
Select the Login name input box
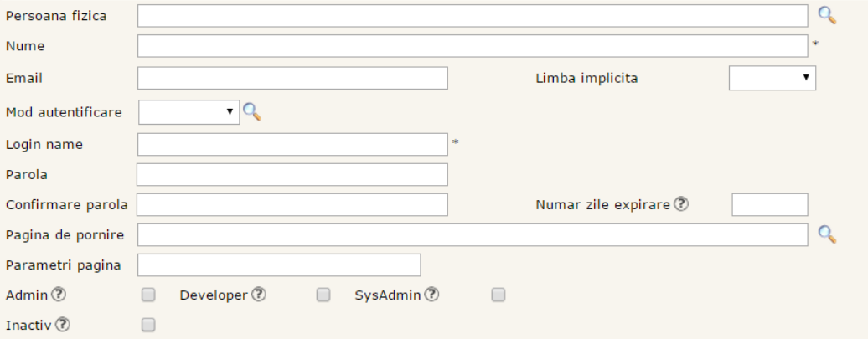click(292, 144)
